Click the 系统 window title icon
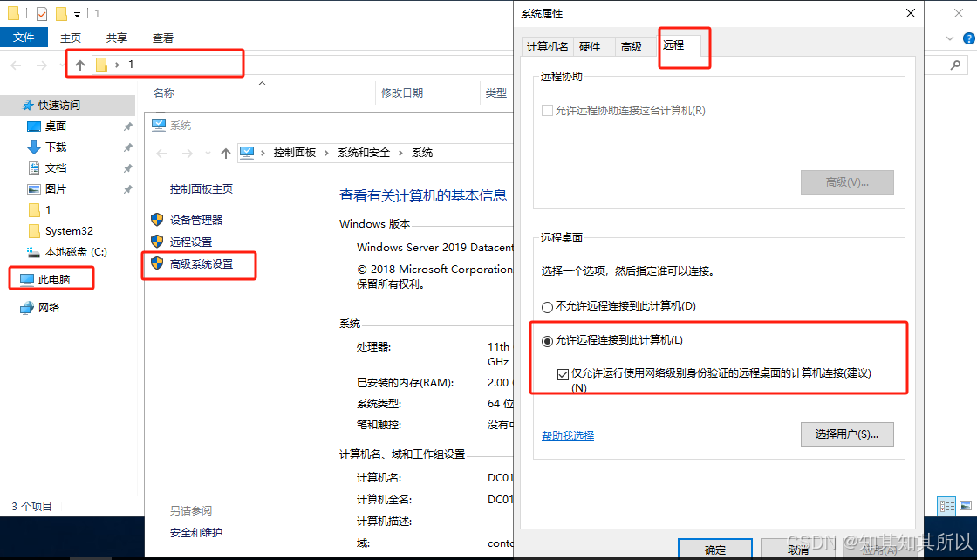The height and width of the screenshot is (560, 977). (x=159, y=126)
